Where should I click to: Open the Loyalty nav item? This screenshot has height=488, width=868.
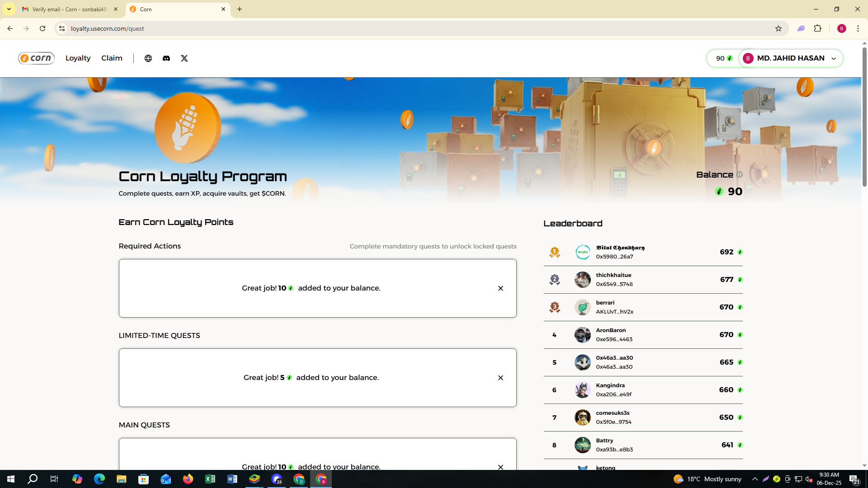pos(78,58)
